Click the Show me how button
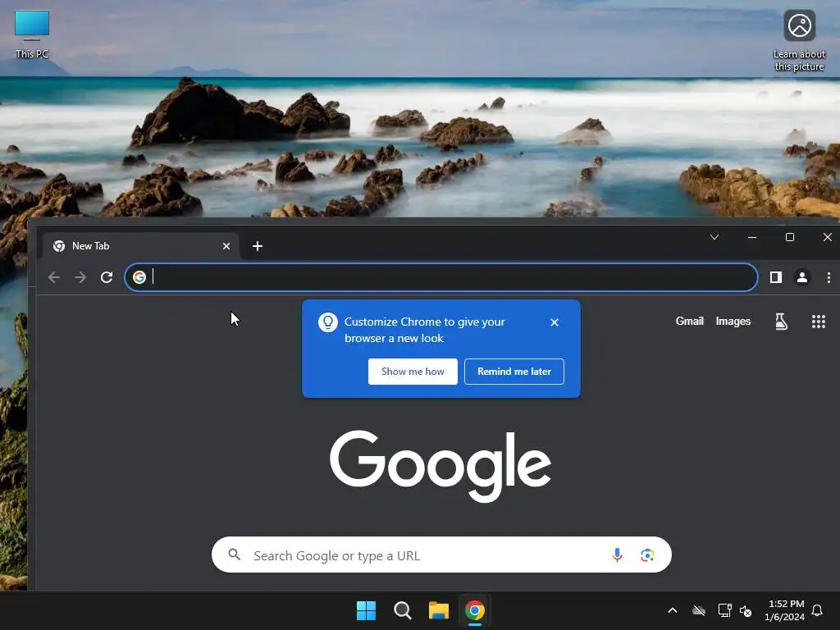The image size is (840, 630). 413,372
